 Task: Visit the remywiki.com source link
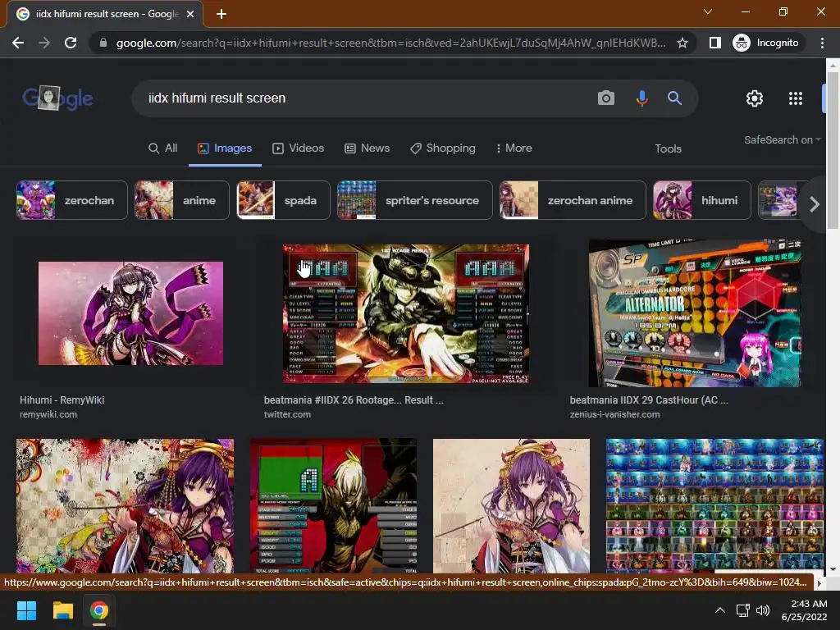(48, 414)
